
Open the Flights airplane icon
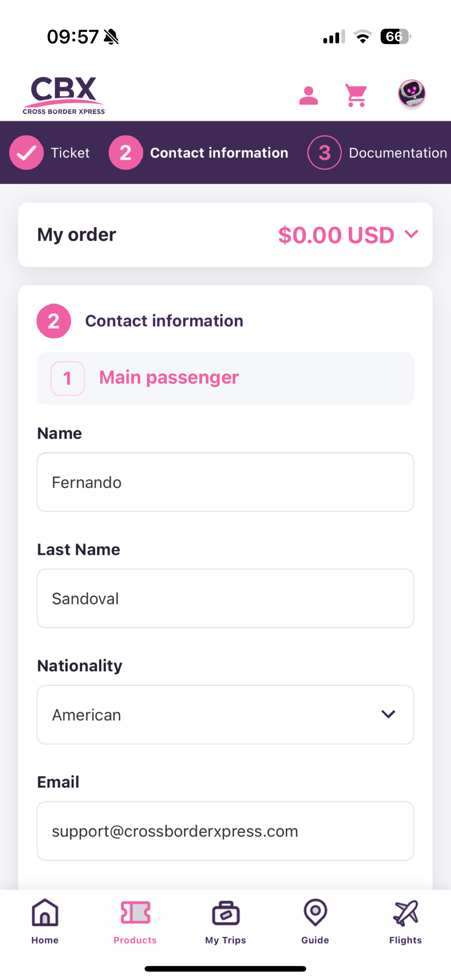pos(405,913)
